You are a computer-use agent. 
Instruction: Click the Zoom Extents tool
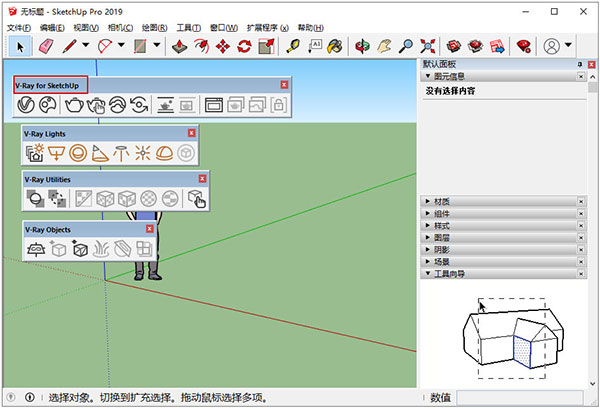[x=428, y=46]
